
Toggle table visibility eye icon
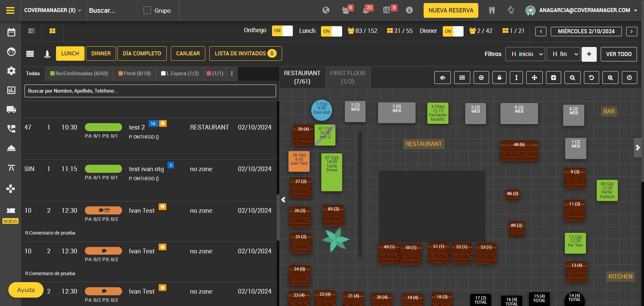click(442, 78)
